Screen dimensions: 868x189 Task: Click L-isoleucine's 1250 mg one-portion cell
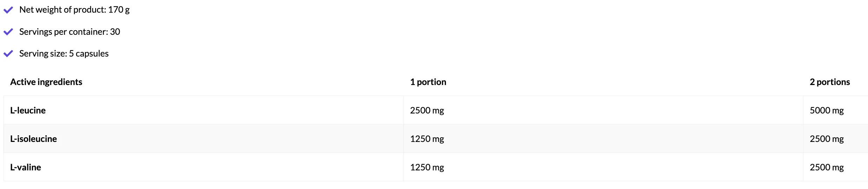coord(427,139)
